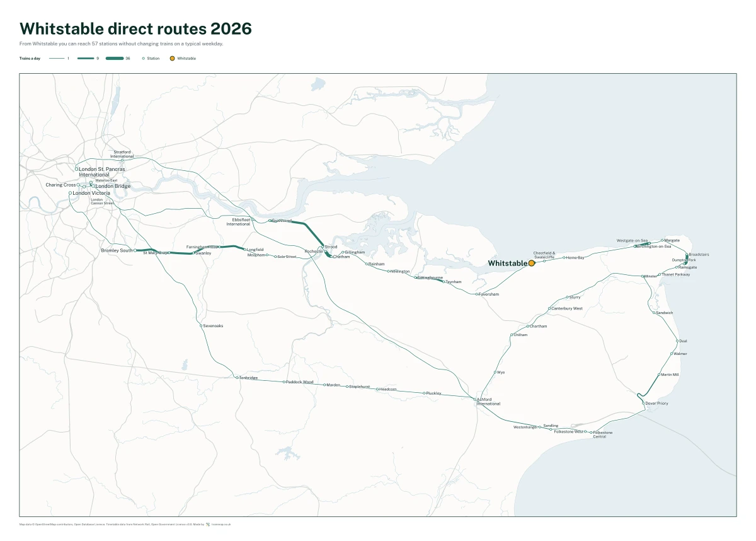The height and width of the screenshot is (541, 756).
Task: Click the 'Teynham' station label
Action: [454, 282]
